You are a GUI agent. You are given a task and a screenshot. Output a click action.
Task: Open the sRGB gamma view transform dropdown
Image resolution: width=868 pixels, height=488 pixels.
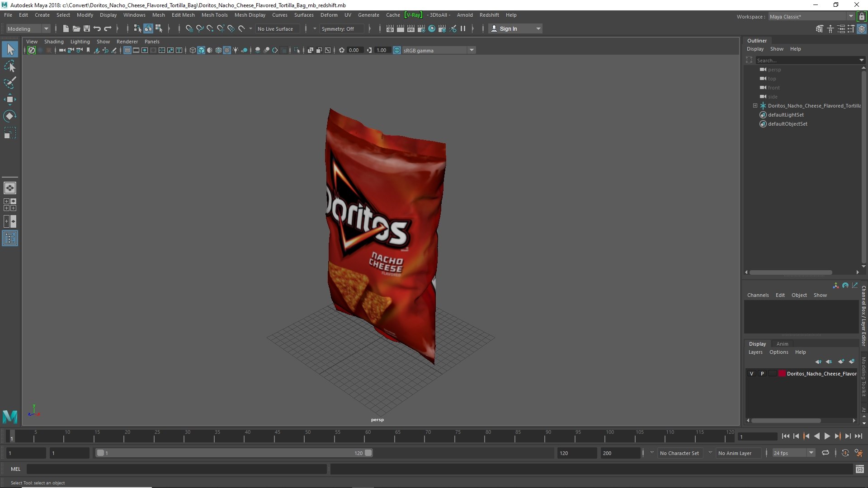click(x=439, y=50)
